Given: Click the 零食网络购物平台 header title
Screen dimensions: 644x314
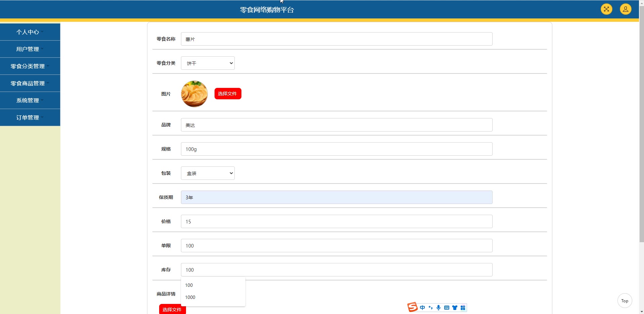Looking at the screenshot, I should (267, 10).
